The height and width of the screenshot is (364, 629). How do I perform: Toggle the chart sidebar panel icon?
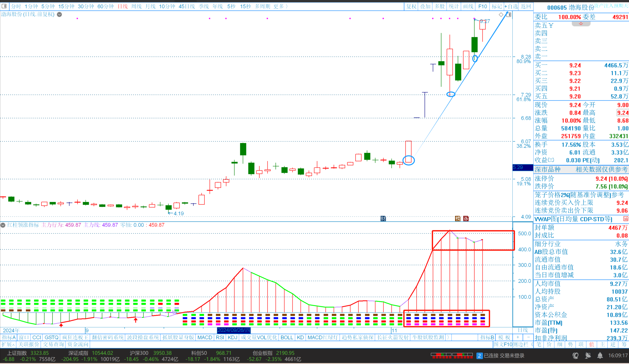tap(508, 14)
